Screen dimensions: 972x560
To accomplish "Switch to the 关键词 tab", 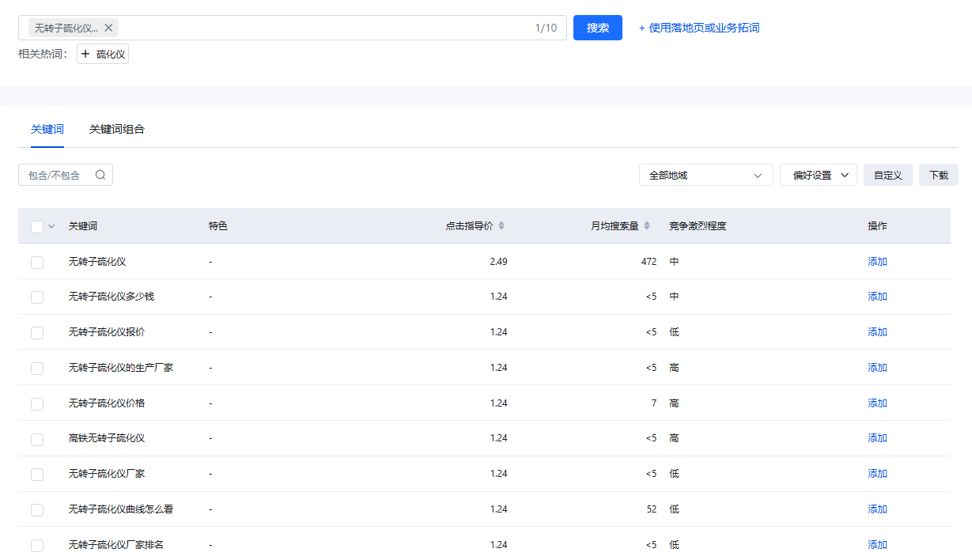I will 47,129.
